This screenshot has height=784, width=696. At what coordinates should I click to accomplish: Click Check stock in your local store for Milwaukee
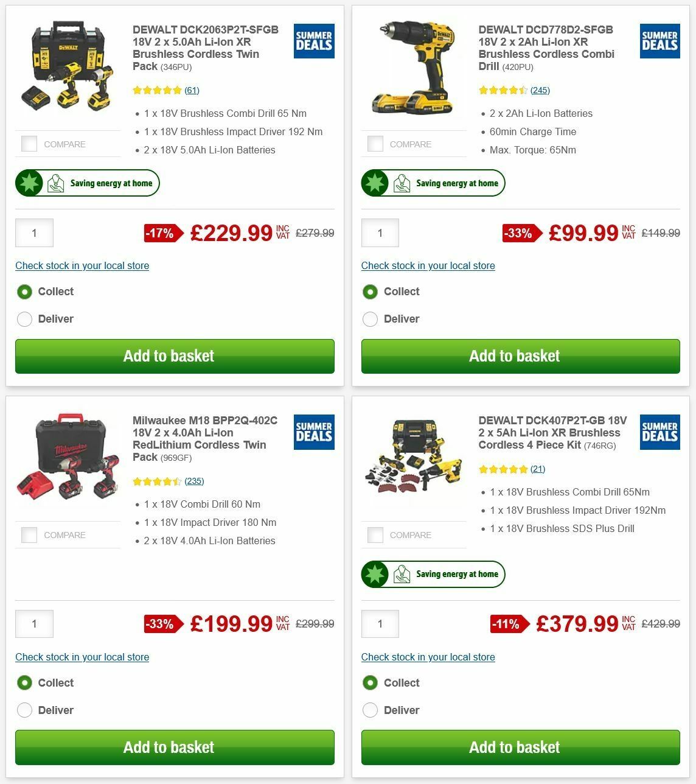82,657
